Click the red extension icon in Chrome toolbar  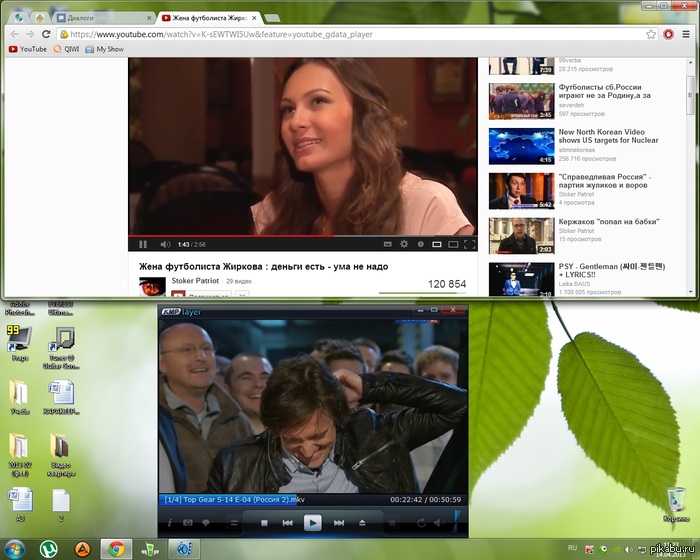(668, 34)
